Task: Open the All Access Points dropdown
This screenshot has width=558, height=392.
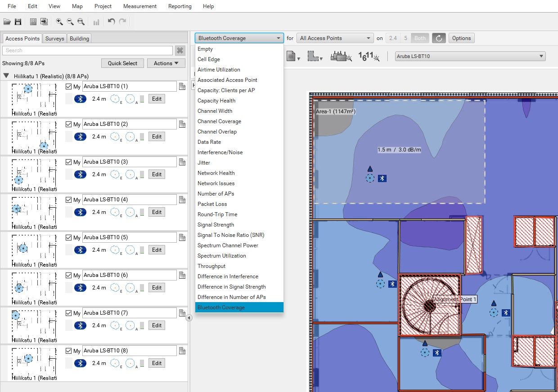Action: (x=335, y=38)
